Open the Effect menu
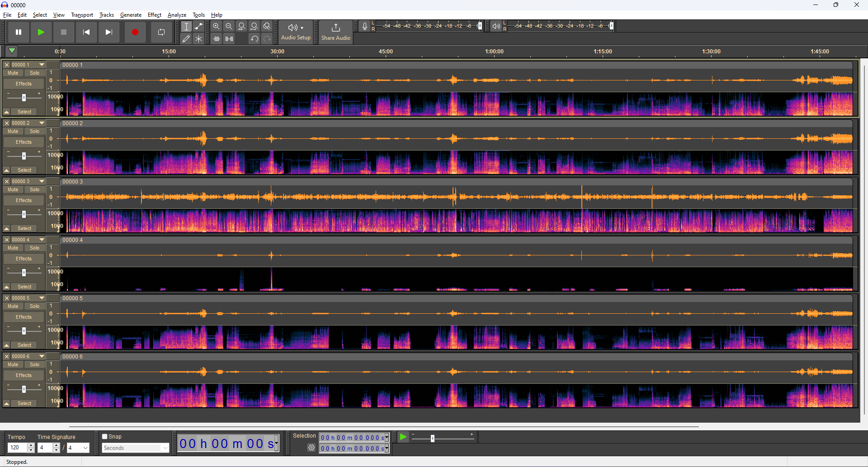 pyautogui.click(x=155, y=15)
